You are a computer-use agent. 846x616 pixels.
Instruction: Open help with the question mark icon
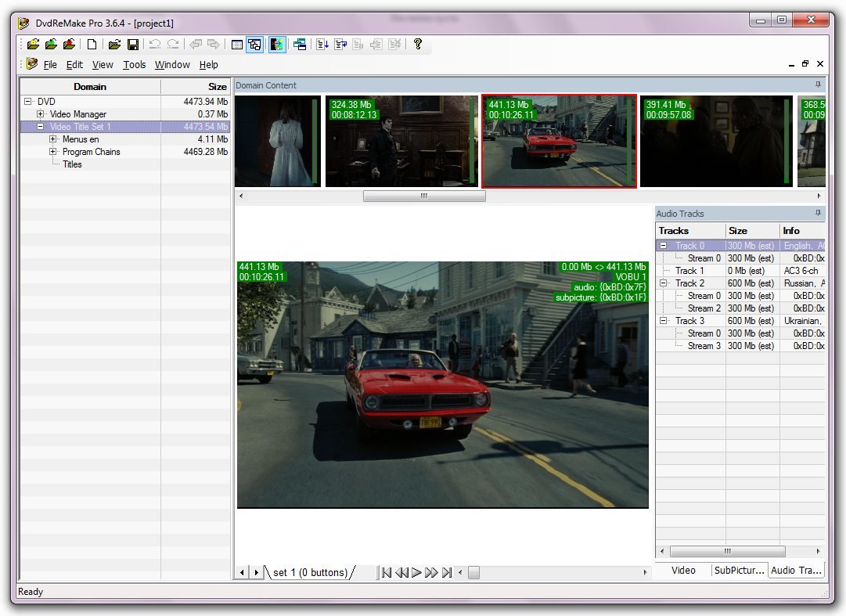coord(418,45)
